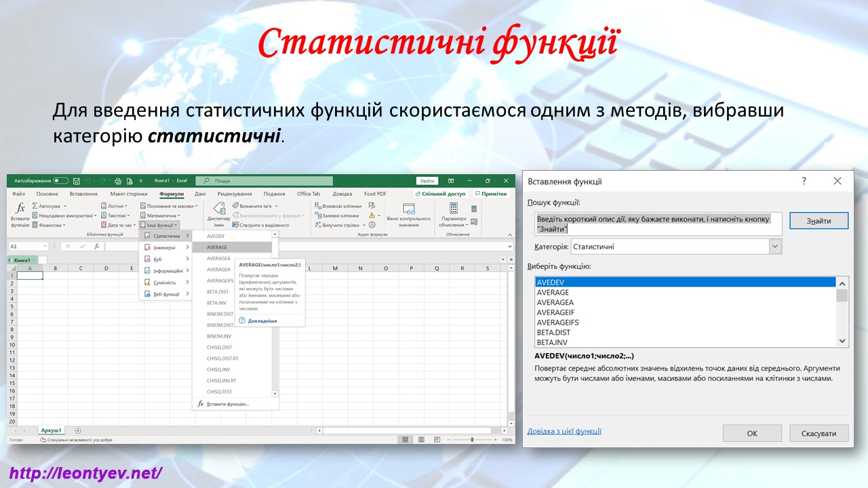Expand Web functions (Веб-функції) submenu
The height and width of the screenshot is (488, 868).
tap(165, 294)
